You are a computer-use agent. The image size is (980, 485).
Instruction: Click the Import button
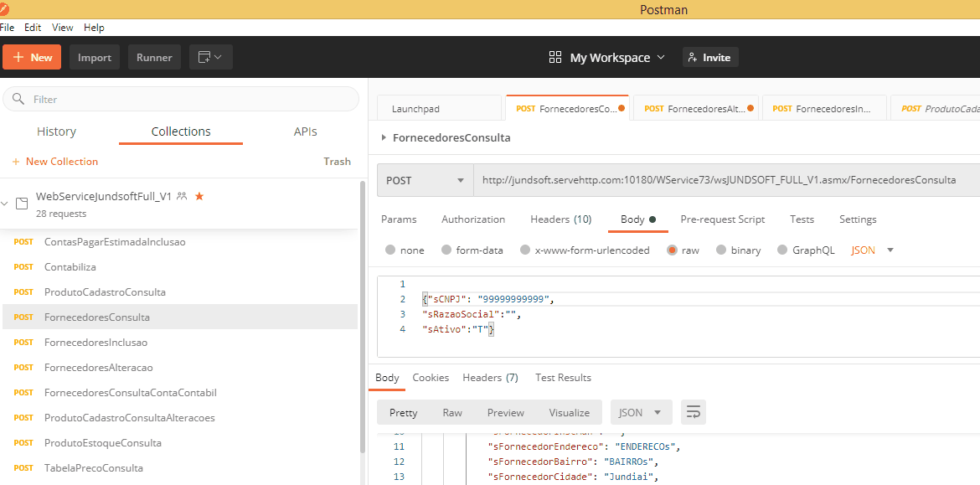(x=95, y=57)
